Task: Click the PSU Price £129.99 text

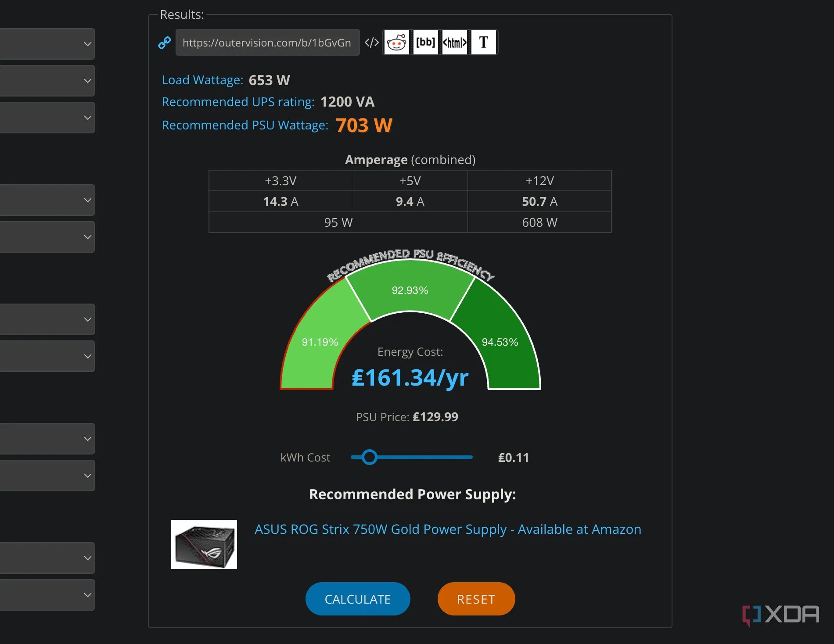Action: (x=407, y=417)
